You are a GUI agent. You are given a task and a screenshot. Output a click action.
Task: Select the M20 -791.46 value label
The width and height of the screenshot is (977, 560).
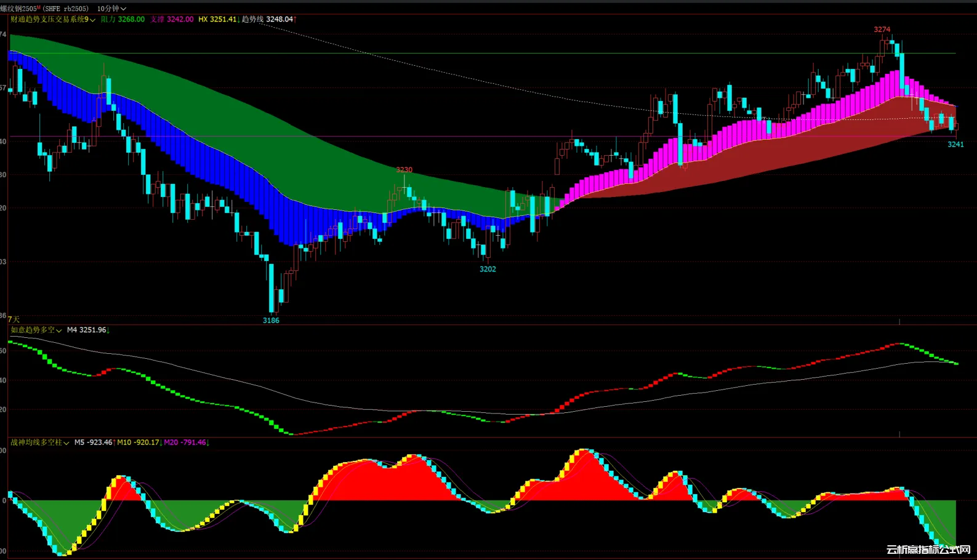pyautogui.click(x=186, y=442)
